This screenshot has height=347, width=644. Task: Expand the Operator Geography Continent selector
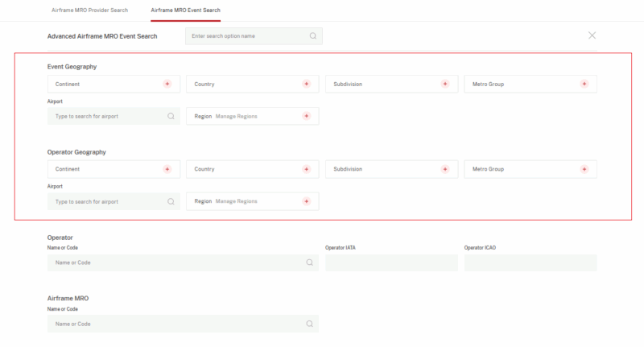click(x=105, y=169)
